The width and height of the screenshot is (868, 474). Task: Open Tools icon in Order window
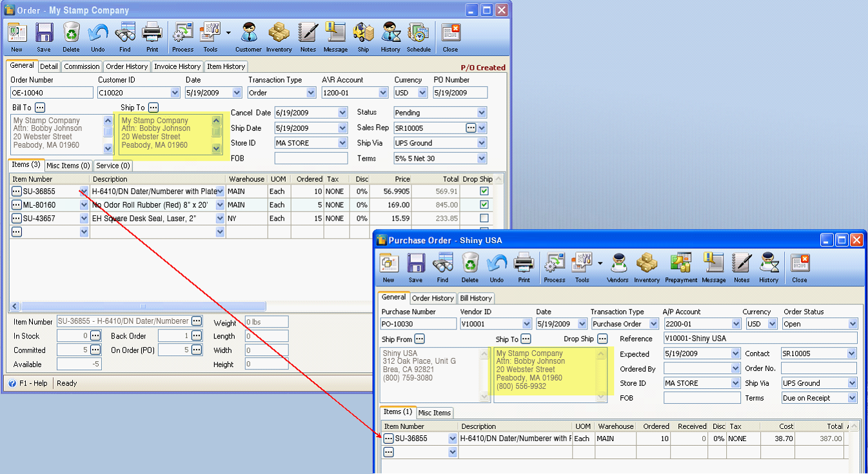[x=210, y=32]
